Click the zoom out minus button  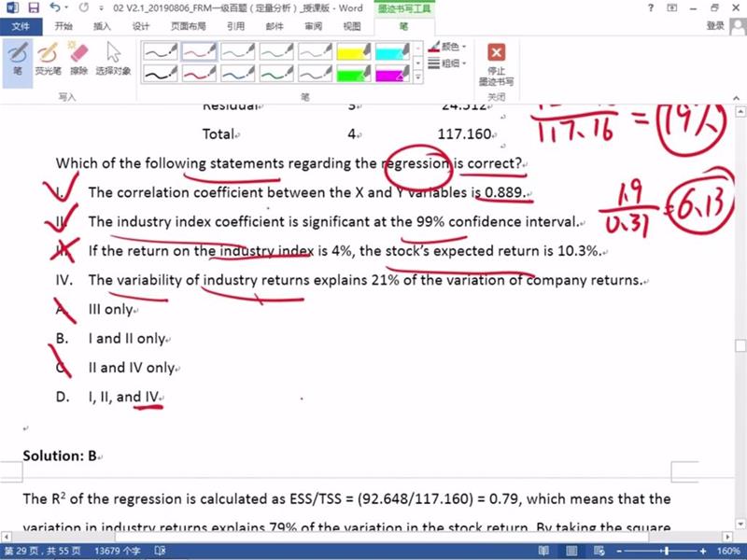(x=618, y=551)
